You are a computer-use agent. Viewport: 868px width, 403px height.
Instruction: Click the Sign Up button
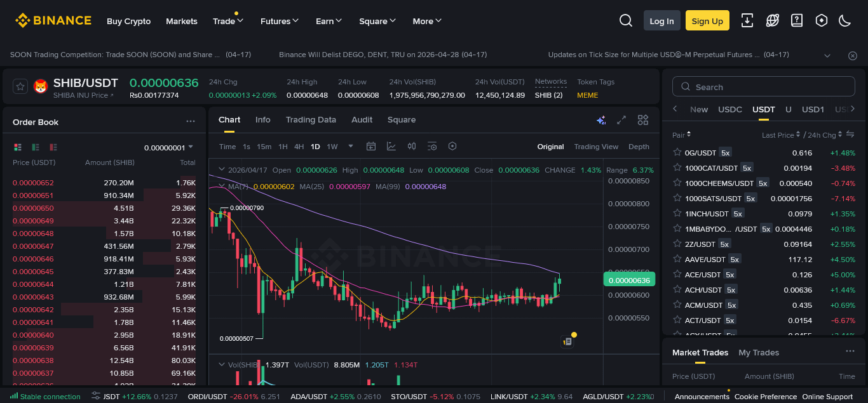pyautogui.click(x=707, y=21)
